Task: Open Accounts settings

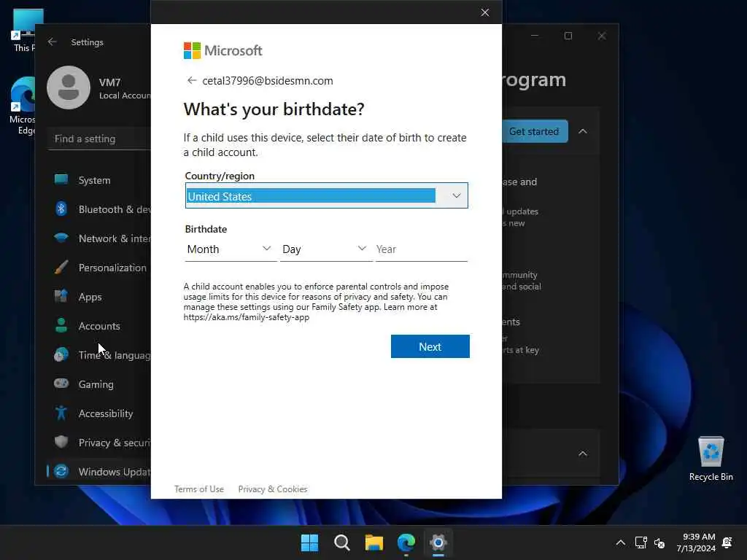Action: [x=99, y=326]
